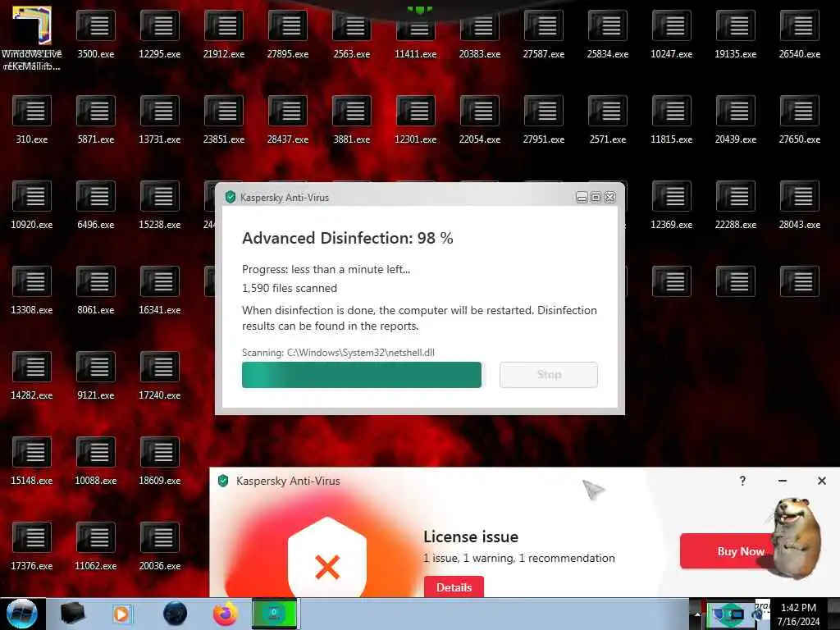Click the 21912.exe file icon
Image resolution: width=840 pixels, height=630 pixels.
coord(224,25)
